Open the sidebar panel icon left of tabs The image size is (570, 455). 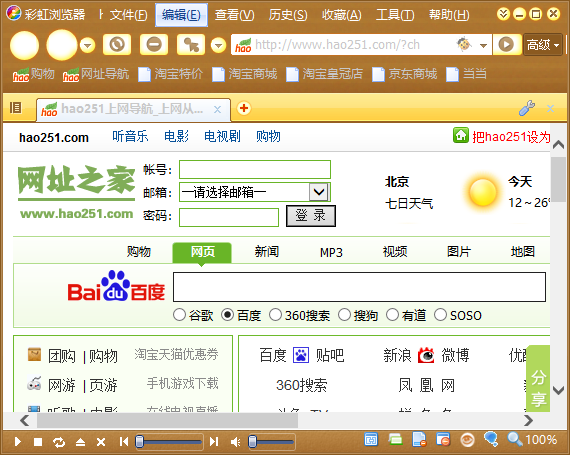[x=16, y=108]
